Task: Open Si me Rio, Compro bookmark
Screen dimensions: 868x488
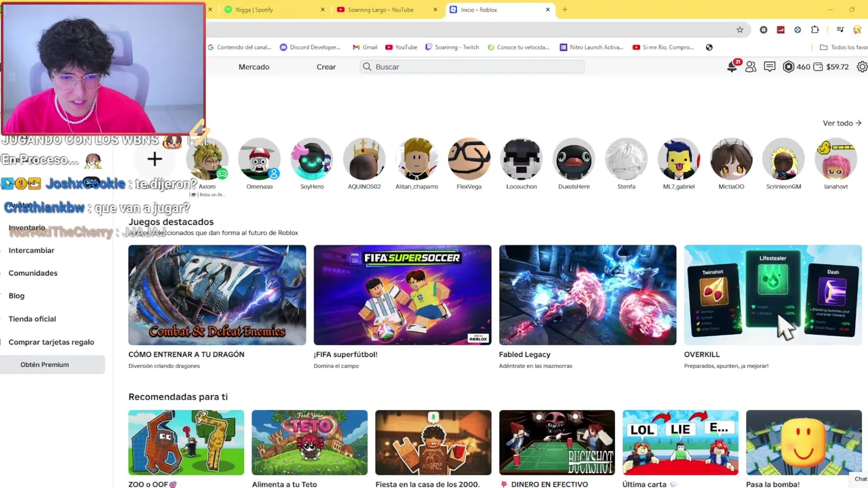Action: pos(663,47)
